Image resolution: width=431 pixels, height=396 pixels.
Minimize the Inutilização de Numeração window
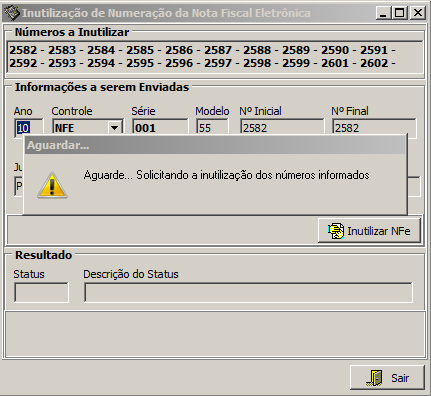[x=383, y=13]
